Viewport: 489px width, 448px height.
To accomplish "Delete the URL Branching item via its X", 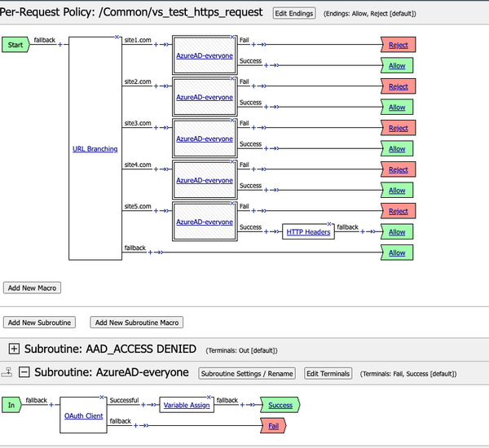I will click(118, 37).
